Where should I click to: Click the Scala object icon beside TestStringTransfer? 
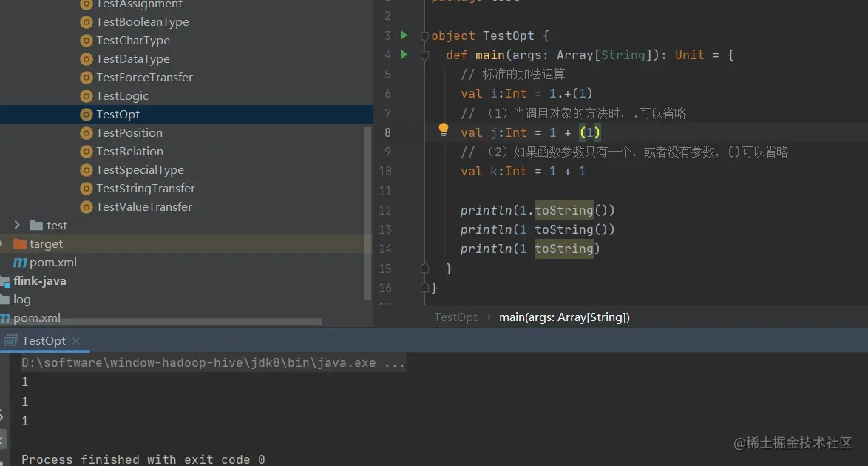tap(86, 189)
